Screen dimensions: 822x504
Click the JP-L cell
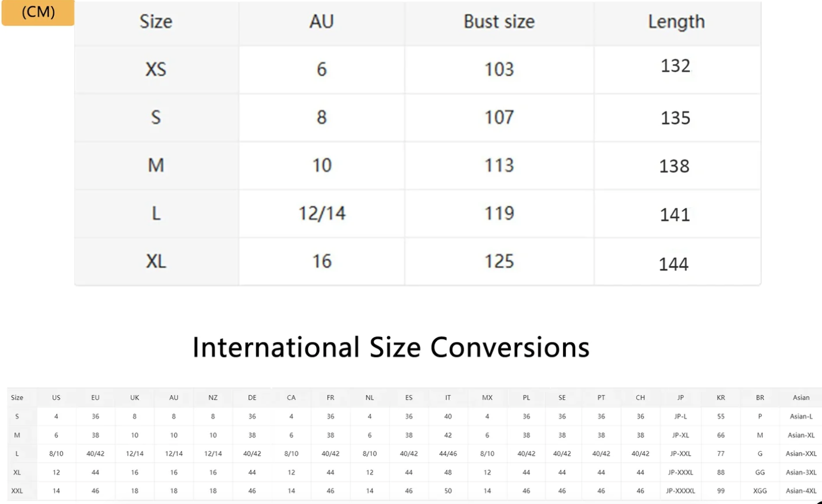pyautogui.click(x=680, y=416)
